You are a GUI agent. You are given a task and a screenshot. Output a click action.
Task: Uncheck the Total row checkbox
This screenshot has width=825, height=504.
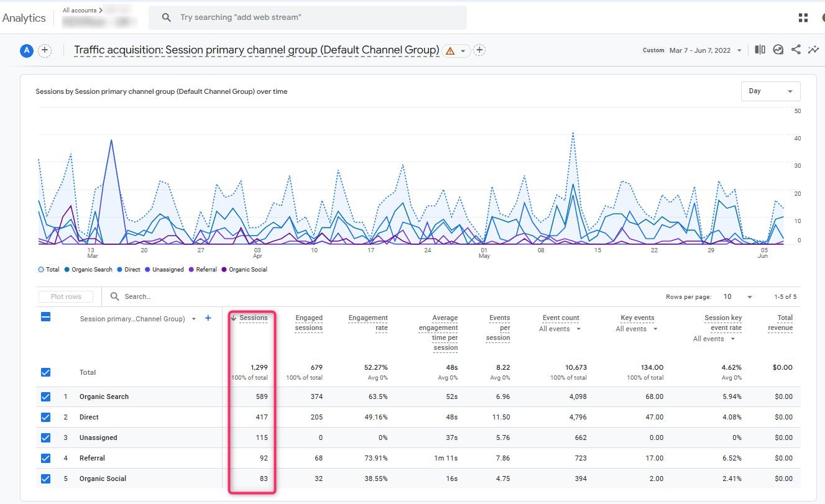pyautogui.click(x=45, y=372)
